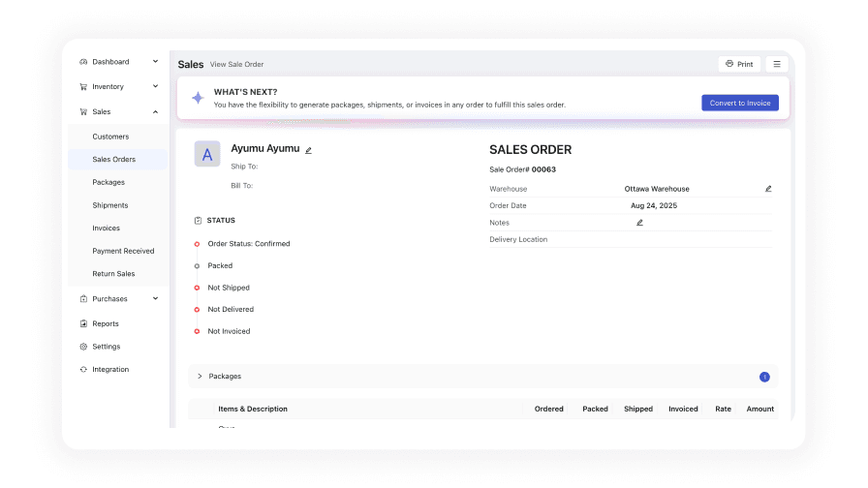Expand the Inventory menu chevron
The image size is (868, 488).
click(x=155, y=87)
